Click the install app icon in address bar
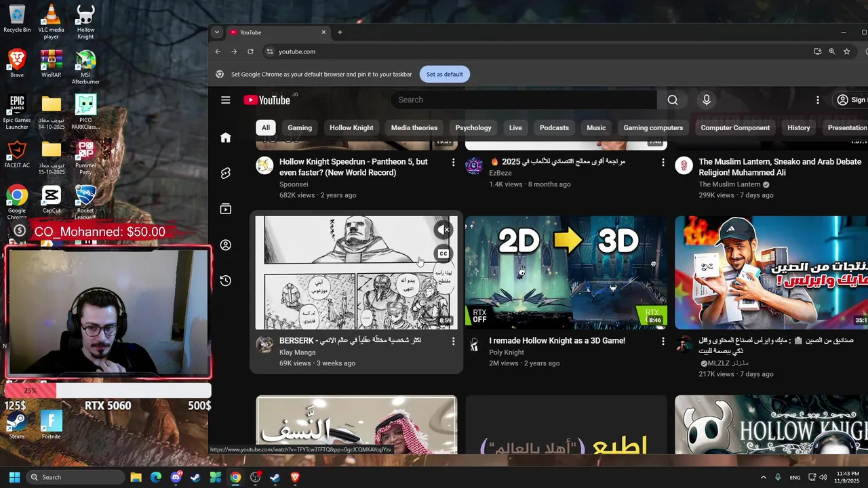Image resolution: width=868 pixels, height=488 pixels. point(818,52)
